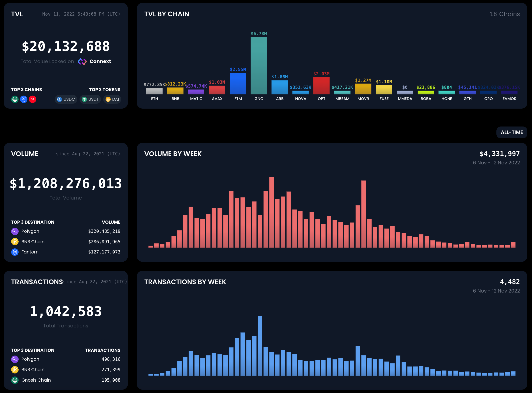Select the BNB Chain icon in transactions destination list

tap(15, 370)
